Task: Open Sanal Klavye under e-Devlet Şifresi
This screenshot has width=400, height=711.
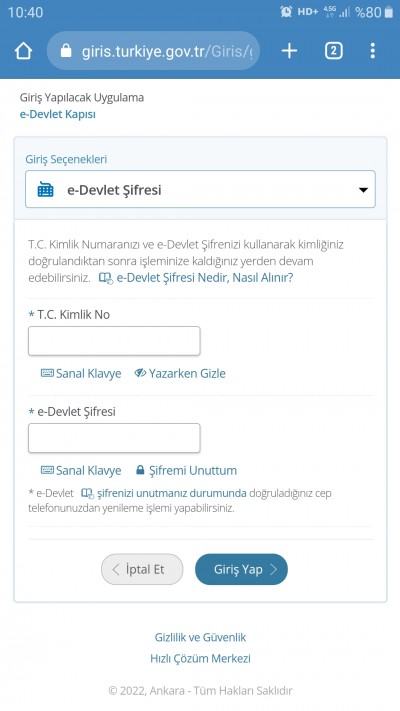Action: tap(81, 470)
